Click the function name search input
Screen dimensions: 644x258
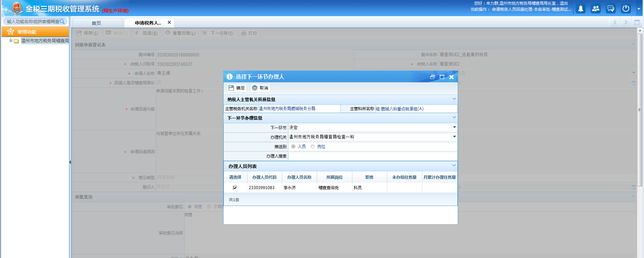click(x=33, y=21)
